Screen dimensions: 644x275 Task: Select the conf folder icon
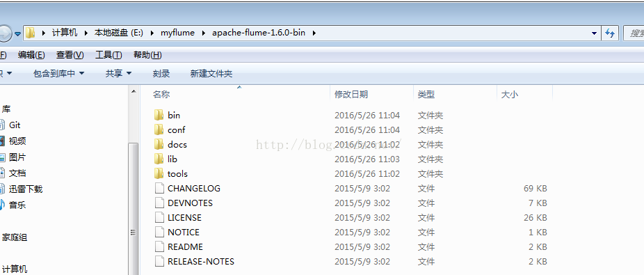[x=159, y=130]
